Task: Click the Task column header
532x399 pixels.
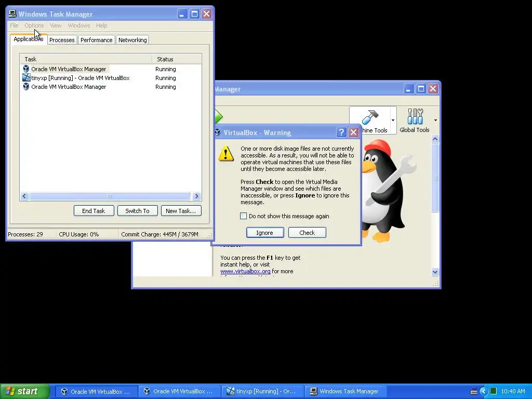Action: coord(86,59)
